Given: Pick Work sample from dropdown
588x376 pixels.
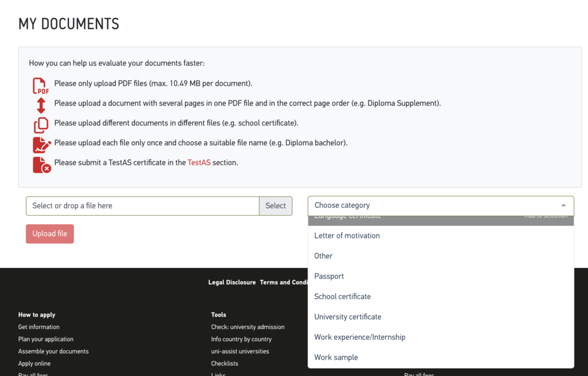Looking at the screenshot, I should tap(336, 357).
